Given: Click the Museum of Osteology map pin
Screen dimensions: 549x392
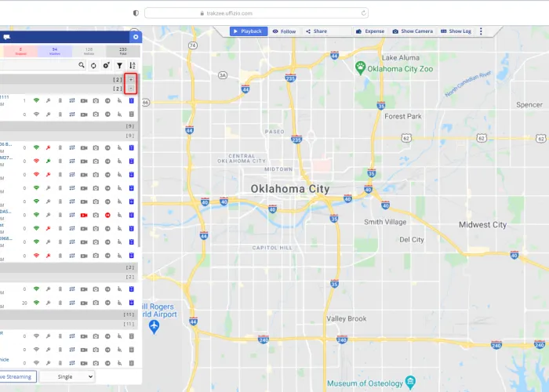Looking at the screenshot, I should pos(410,382).
